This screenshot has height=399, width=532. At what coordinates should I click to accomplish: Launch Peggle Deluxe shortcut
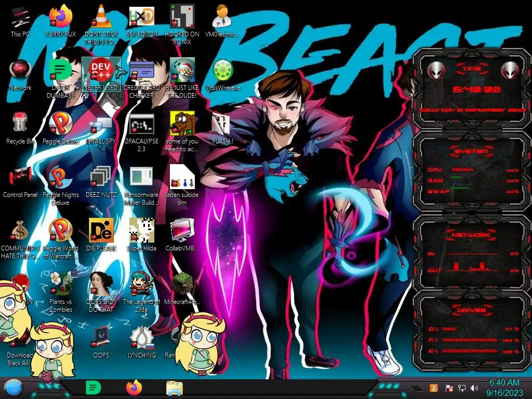click(x=61, y=128)
